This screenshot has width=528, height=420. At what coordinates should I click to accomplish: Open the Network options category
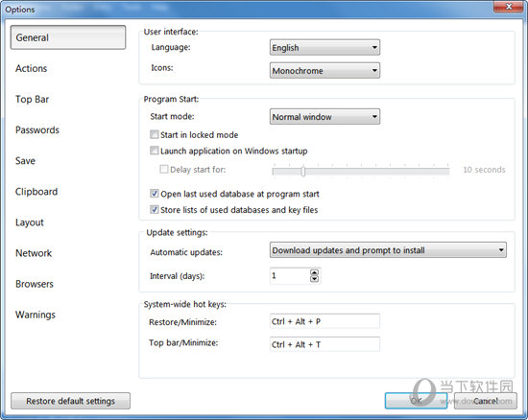[x=34, y=253]
